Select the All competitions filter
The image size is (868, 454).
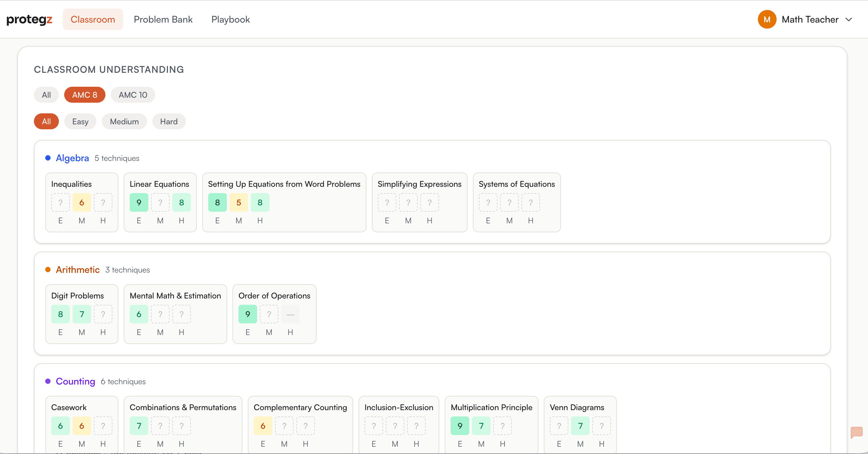point(46,95)
